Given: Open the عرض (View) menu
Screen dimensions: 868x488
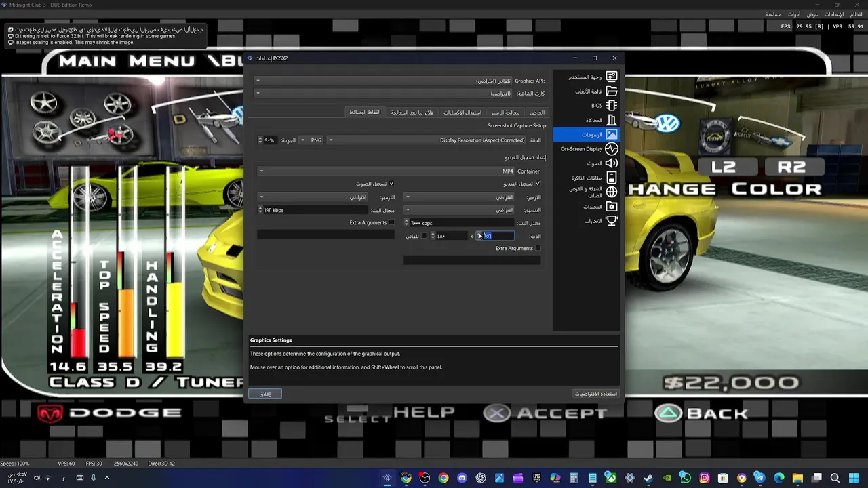Looking at the screenshot, I should [812, 14].
